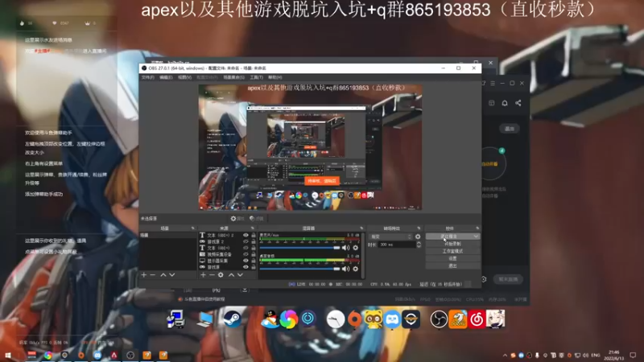Open QQ penguin icon in the dock
Viewport: 644px width, 362px height.
(x=270, y=319)
